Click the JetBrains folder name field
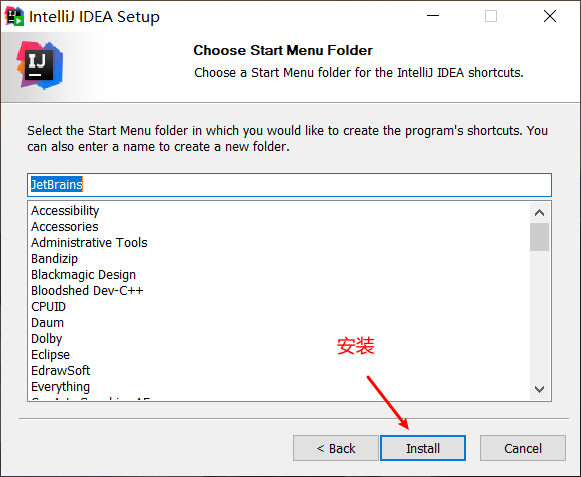 pyautogui.click(x=289, y=185)
